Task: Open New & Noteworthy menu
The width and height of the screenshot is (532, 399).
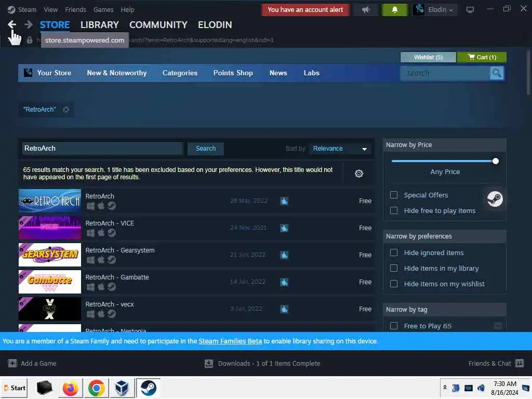Action: [x=117, y=73]
